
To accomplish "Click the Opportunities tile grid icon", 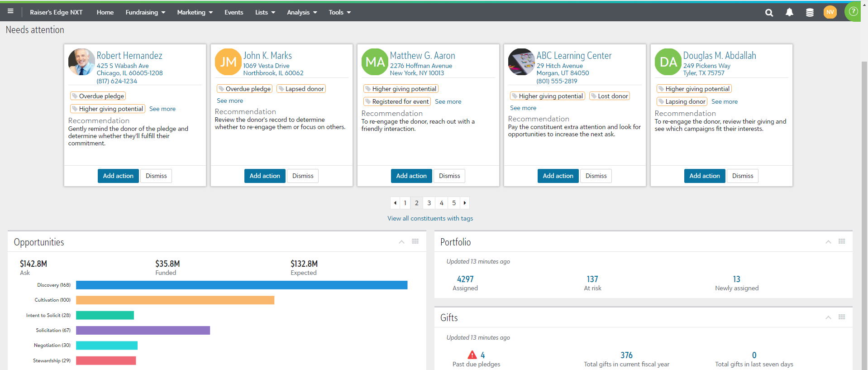I will pos(415,241).
